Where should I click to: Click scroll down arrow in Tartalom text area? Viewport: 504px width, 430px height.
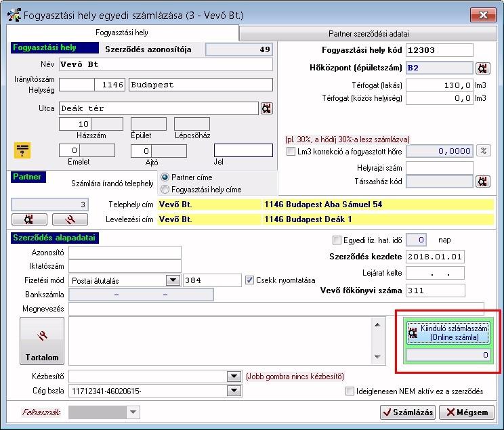[378, 357]
